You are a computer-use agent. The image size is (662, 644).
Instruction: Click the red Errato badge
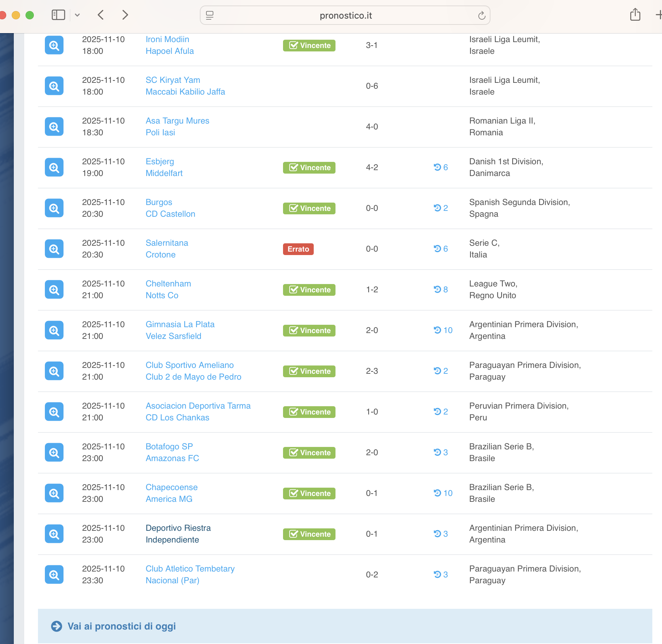[298, 249]
